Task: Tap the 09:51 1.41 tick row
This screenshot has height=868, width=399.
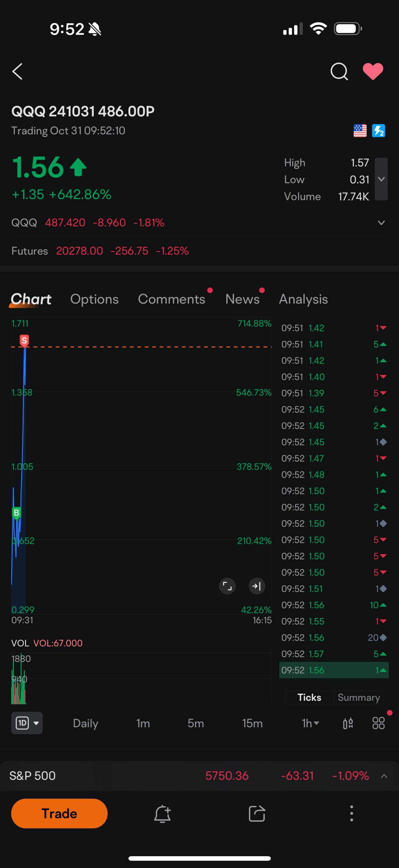Action: coord(334,344)
